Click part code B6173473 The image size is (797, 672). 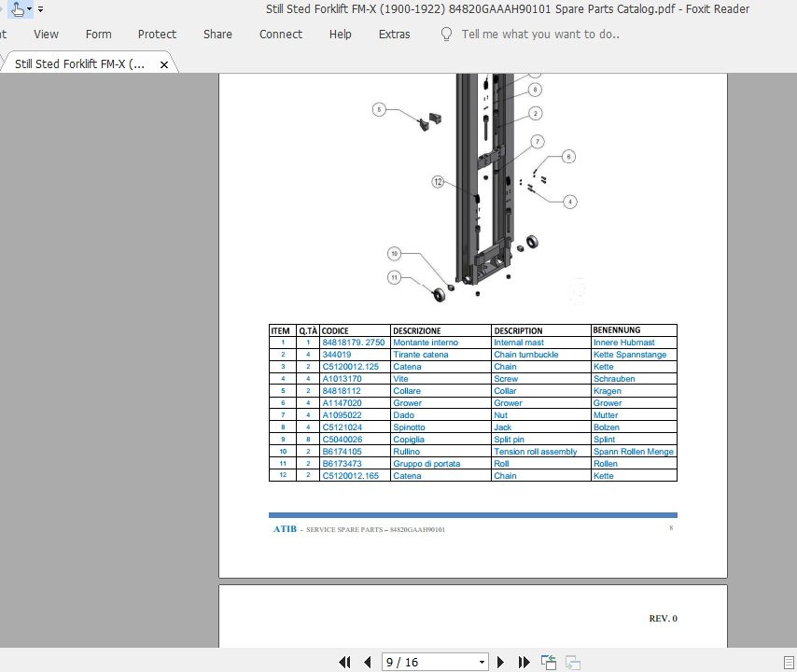click(343, 464)
